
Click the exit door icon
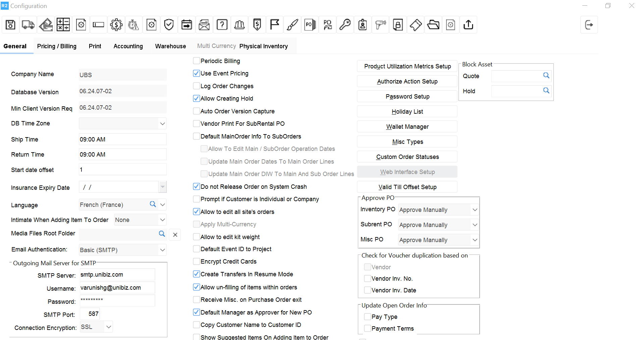point(589,25)
